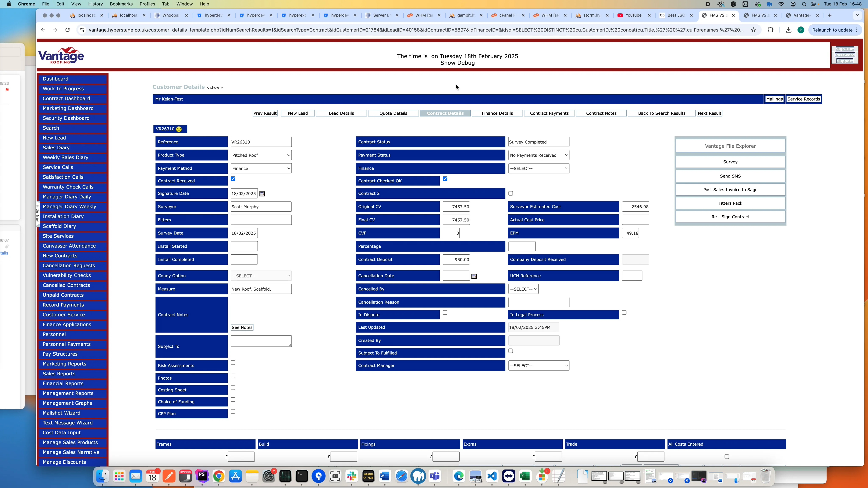
Task: Enable the Photos checkbox
Action: coord(232,376)
